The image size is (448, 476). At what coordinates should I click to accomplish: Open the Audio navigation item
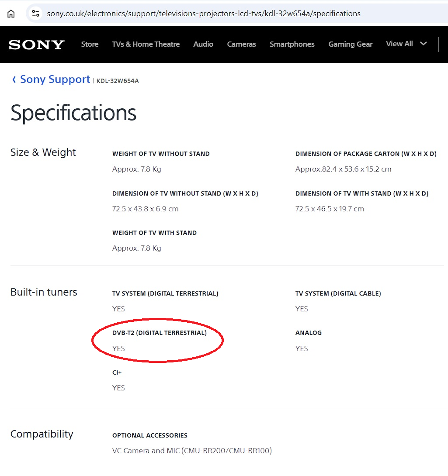point(203,44)
